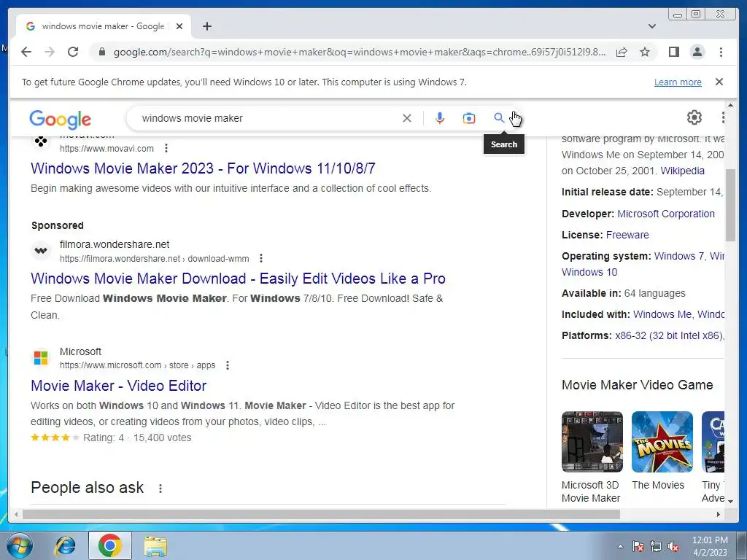
Task: Start voice search with microphone icon
Action: pos(440,118)
